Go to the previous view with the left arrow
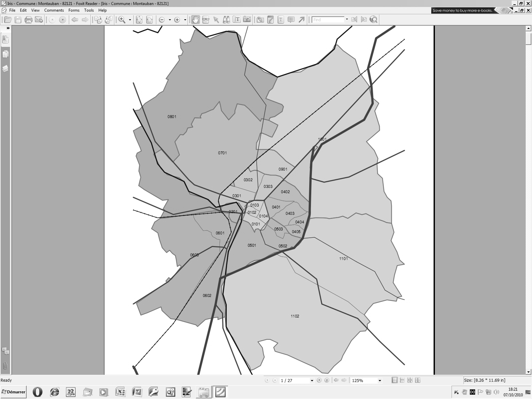532x399 pixels. coord(75,20)
